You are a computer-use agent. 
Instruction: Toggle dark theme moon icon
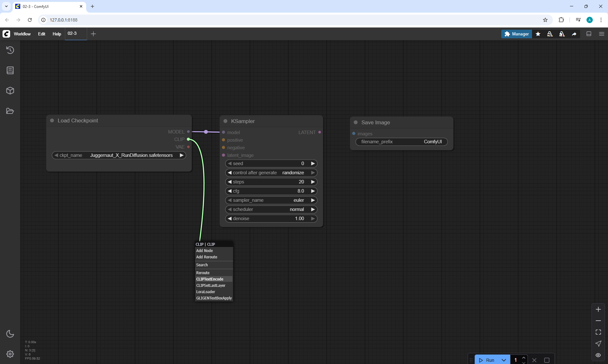[x=10, y=334]
